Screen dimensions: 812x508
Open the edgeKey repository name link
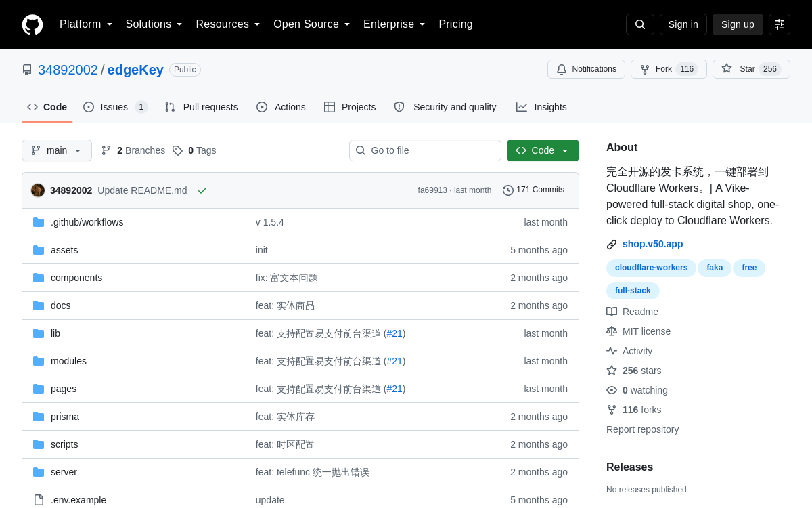pos(135,70)
